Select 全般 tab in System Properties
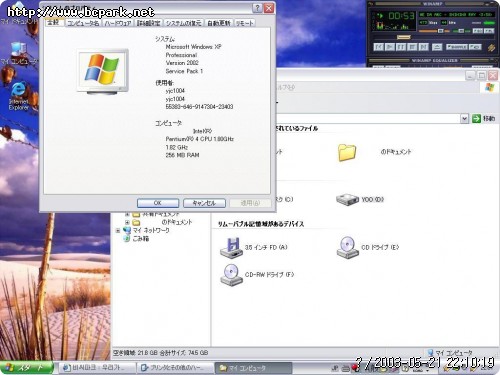 (x=54, y=22)
